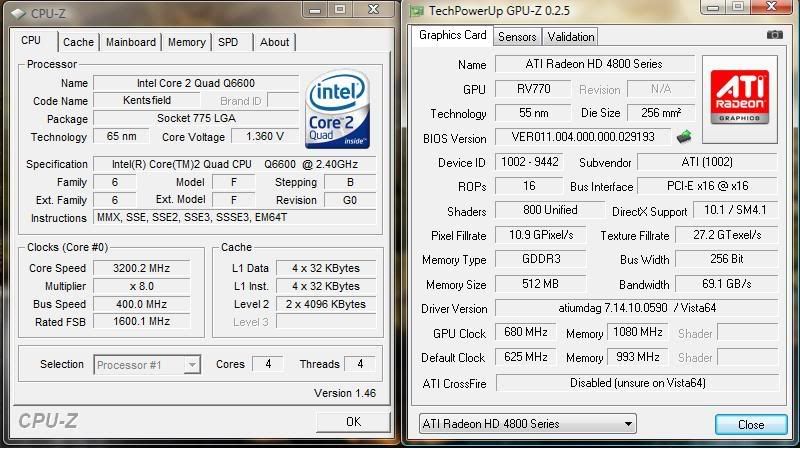
Task: Open the Mainboard tab
Action: pyautogui.click(x=131, y=42)
